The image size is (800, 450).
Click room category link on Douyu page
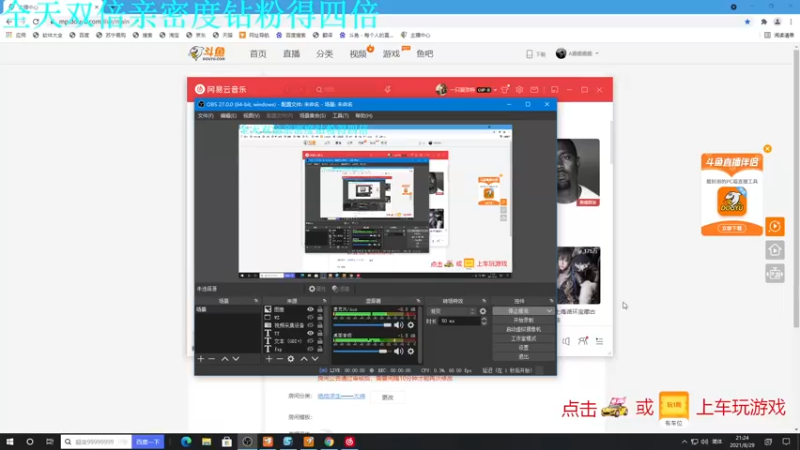[x=341, y=396]
